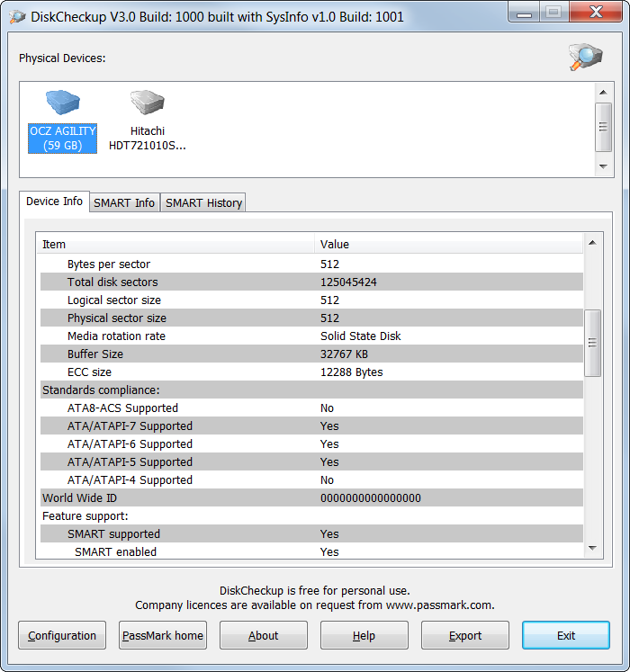Click the magnifier disk logo icon
Image resolution: width=630 pixels, height=672 pixels.
click(x=585, y=57)
